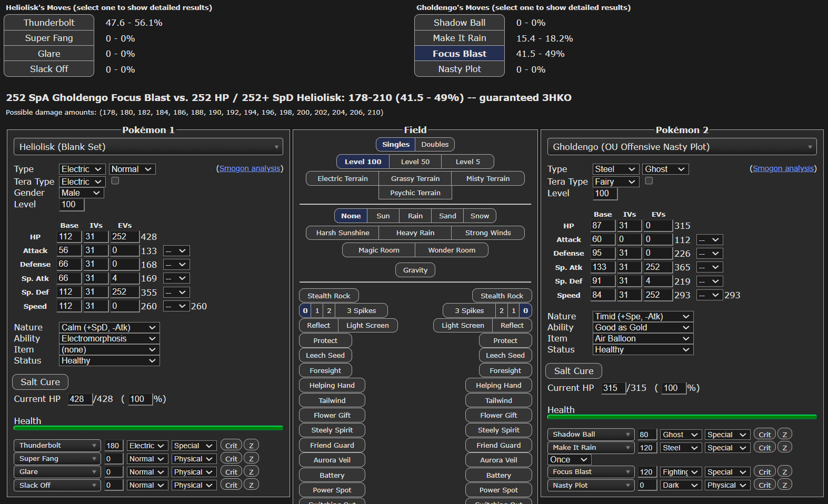Open Heliolisk's Glare move selector
828x504 pixels.
(x=57, y=472)
